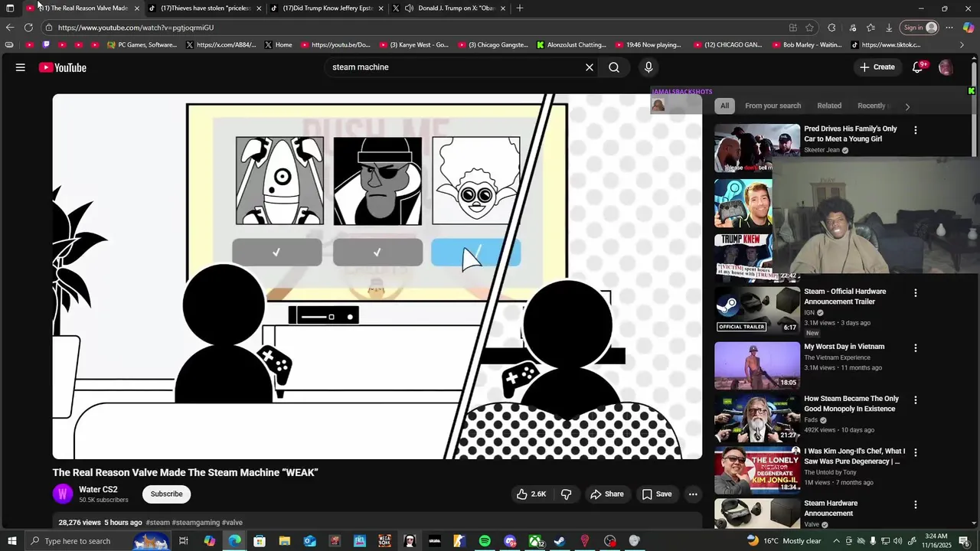The width and height of the screenshot is (980, 551).
Task: Open the Water CS2 channel name
Action: pos(98,490)
